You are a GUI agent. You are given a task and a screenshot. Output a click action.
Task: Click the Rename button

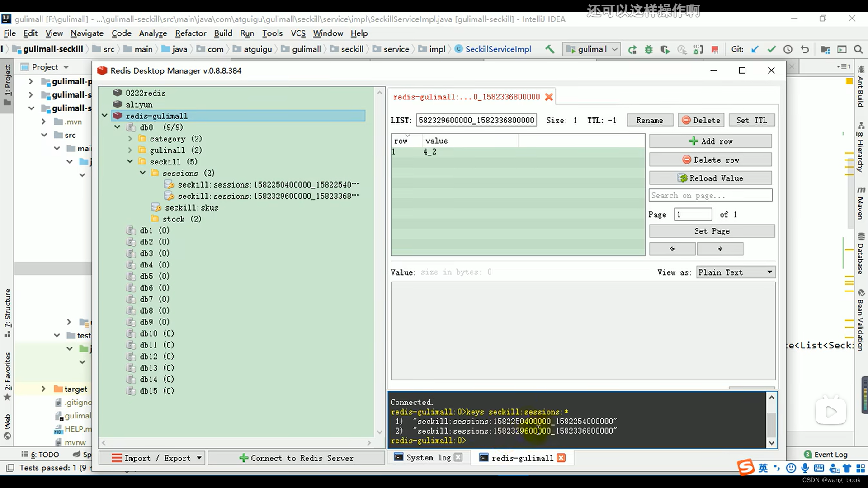coord(650,120)
